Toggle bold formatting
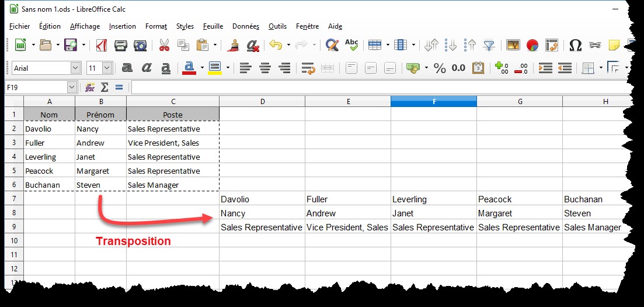 [127, 68]
